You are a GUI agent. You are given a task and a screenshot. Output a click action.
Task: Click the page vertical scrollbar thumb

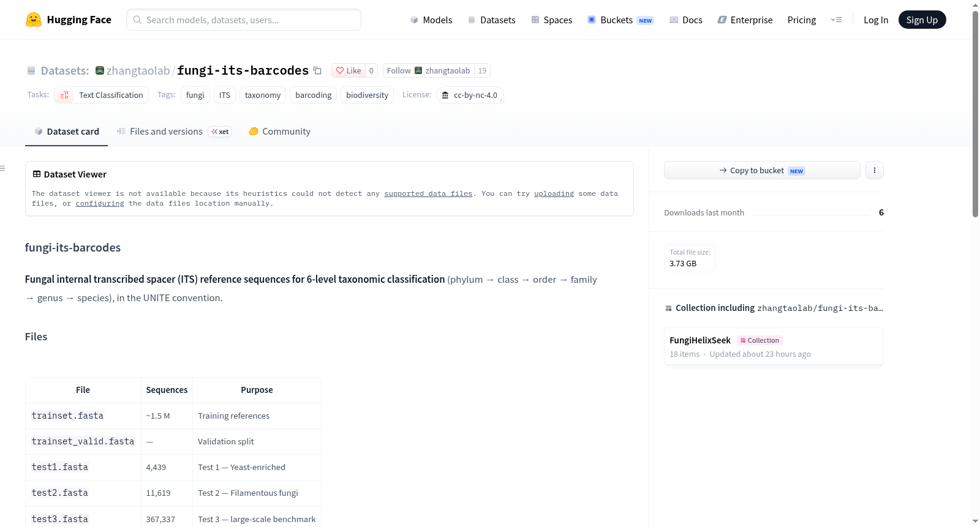tap(975, 114)
